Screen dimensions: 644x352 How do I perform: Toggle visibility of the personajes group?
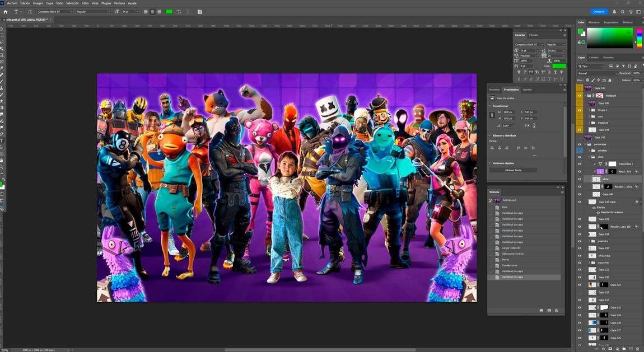click(x=580, y=144)
